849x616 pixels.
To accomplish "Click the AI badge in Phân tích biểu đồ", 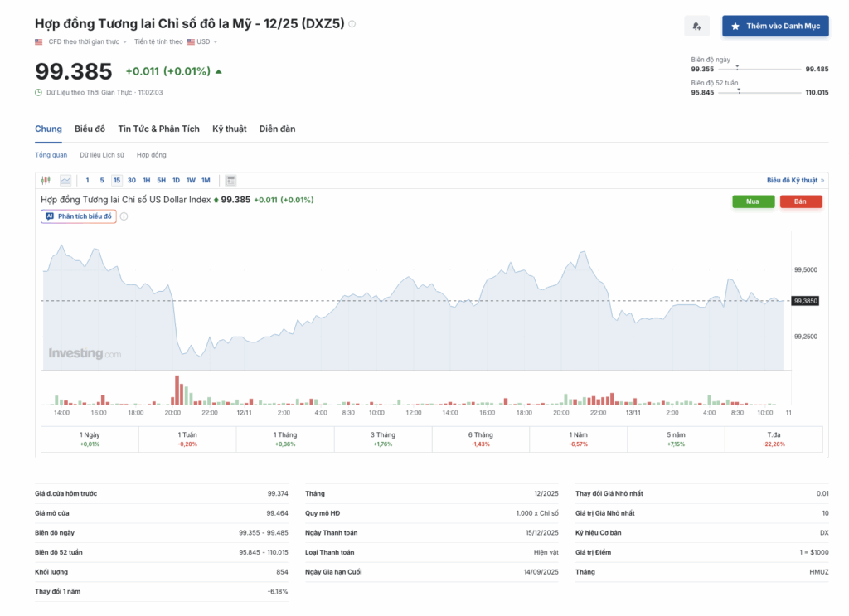I will pos(50,216).
